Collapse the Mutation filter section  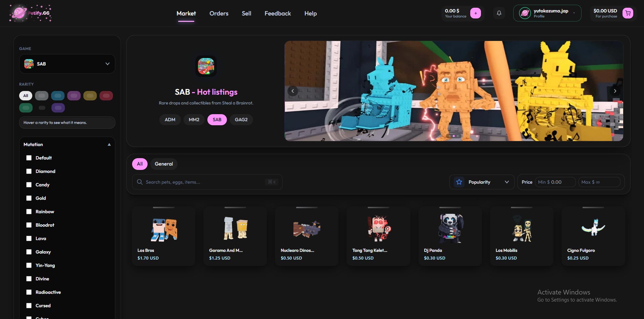[67, 144]
